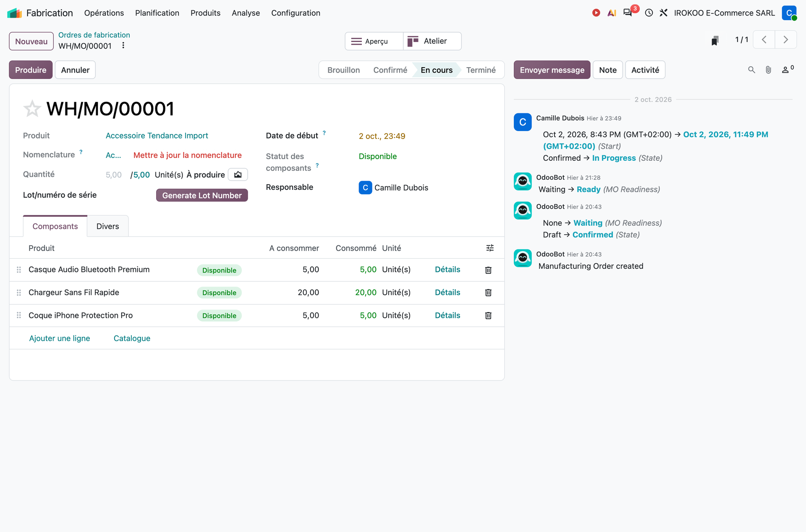Image resolution: width=806 pixels, height=532 pixels.
Task: Click Ajouter une ligne
Action: click(x=60, y=338)
